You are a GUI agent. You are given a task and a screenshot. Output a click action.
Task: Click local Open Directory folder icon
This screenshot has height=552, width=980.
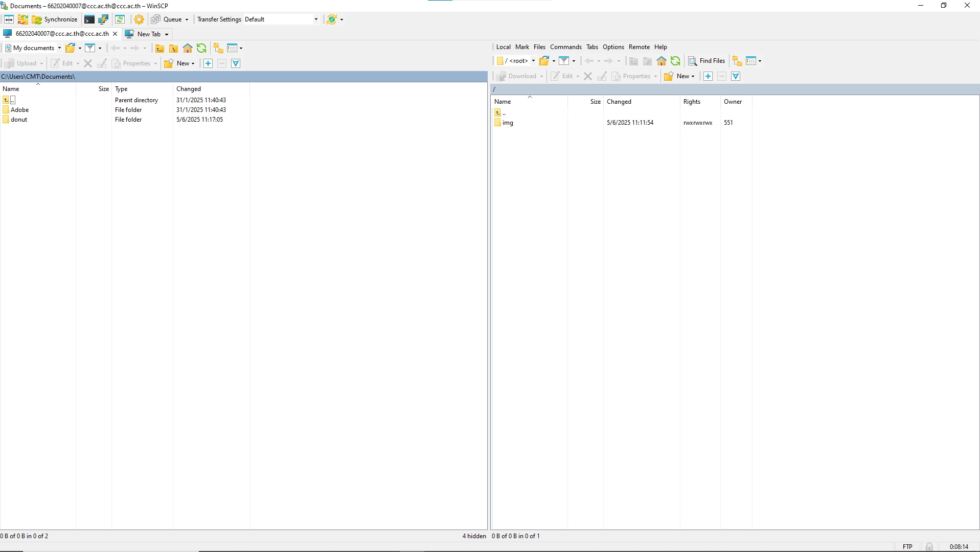click(x=71, y=48)
